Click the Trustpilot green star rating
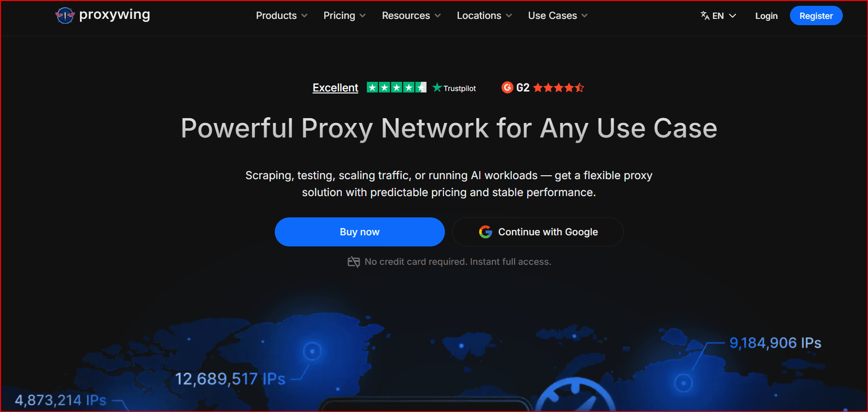The width and height of the screenshot is (868, 412). (x=396, y=88)
